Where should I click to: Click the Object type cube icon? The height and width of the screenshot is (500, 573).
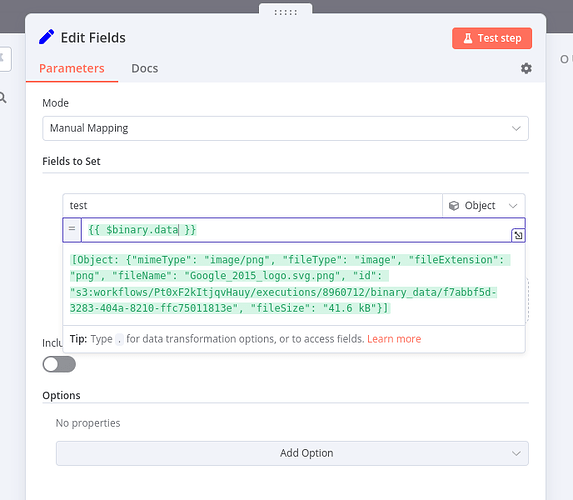(454, 206)
